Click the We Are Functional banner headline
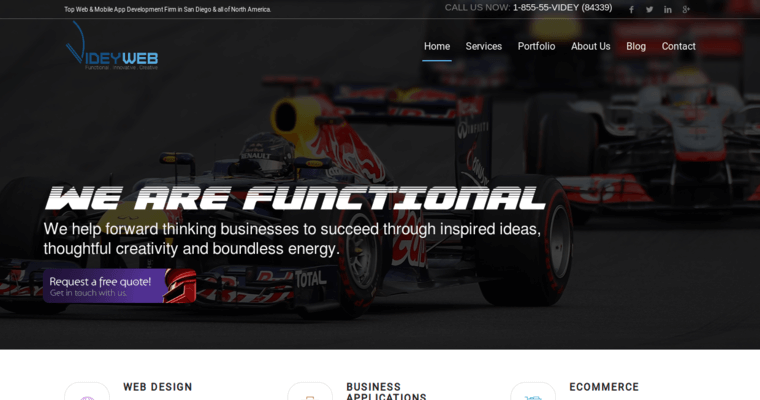The image size is (760, 400). pyautogui.click(x=296, y=198)
